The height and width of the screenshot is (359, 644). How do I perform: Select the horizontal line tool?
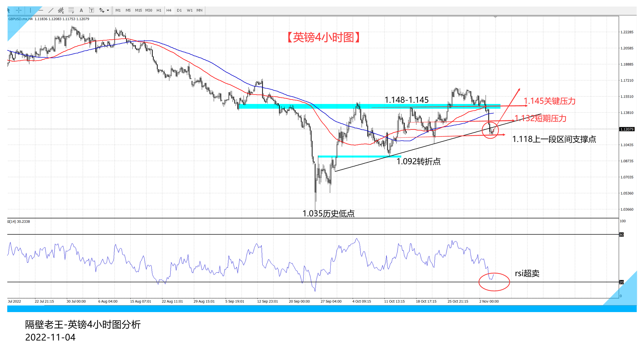[x=41, y=10]
